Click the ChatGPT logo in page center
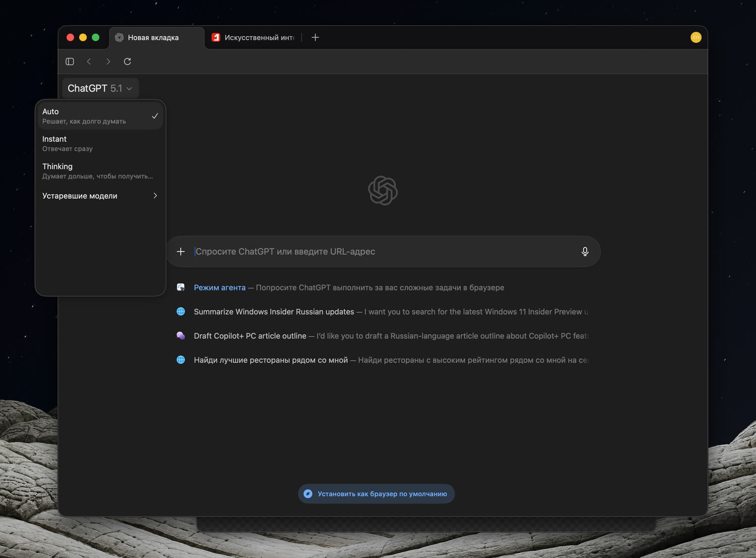The width and height of the screenshot is (756, 558). click(x=383, y=191)
